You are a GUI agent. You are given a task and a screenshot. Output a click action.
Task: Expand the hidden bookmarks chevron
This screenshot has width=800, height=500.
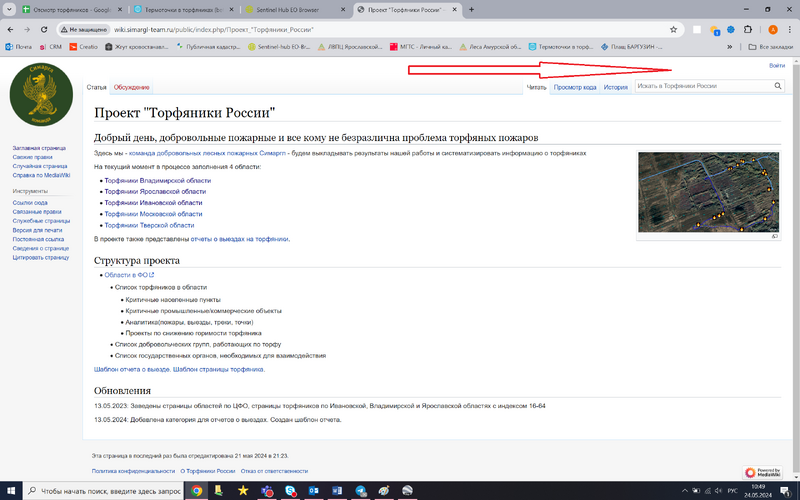click(x=730, y=46)
